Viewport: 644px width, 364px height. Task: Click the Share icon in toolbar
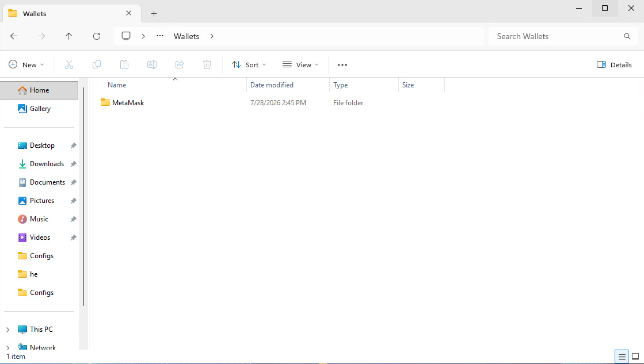coord(180,64)
